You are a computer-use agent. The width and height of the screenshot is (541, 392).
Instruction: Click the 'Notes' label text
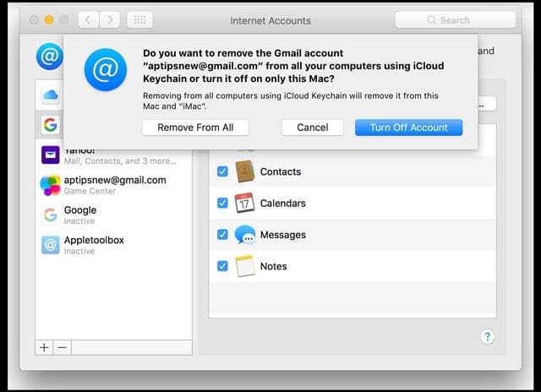pyautogui.click(x=273, y=266)
